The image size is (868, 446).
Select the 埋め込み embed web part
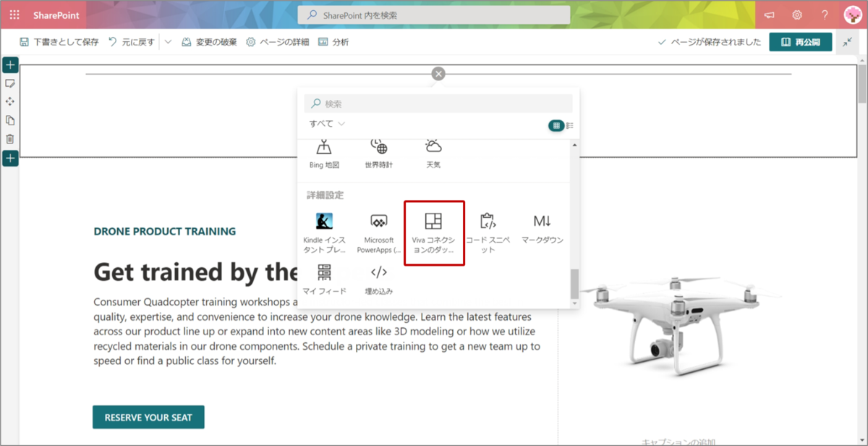click(x=379, y=280)
